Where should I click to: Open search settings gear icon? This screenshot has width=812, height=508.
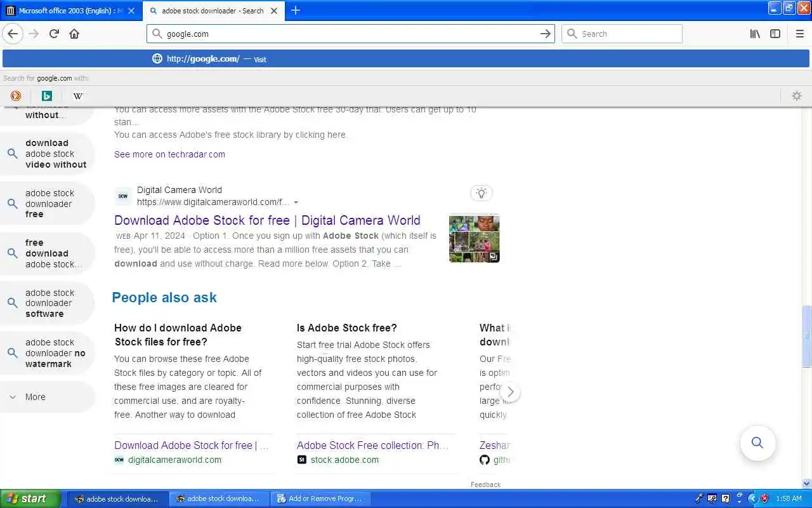tap(797, 96)
